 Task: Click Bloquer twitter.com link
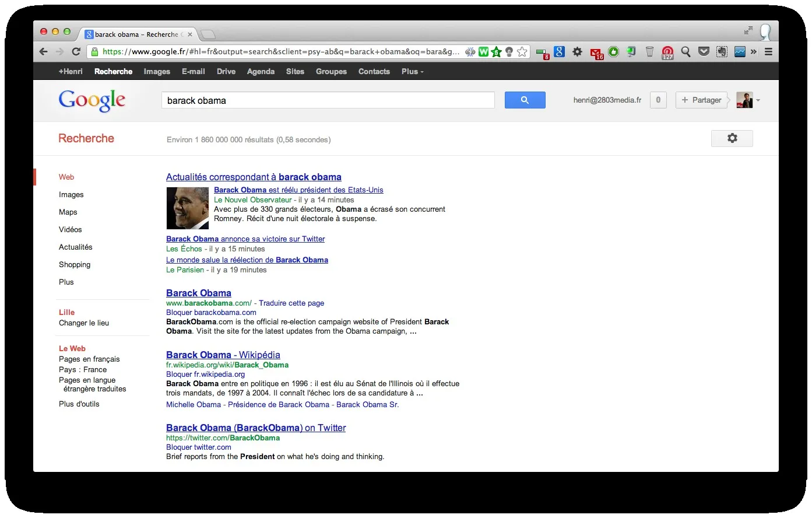click(x=199, y=447)
